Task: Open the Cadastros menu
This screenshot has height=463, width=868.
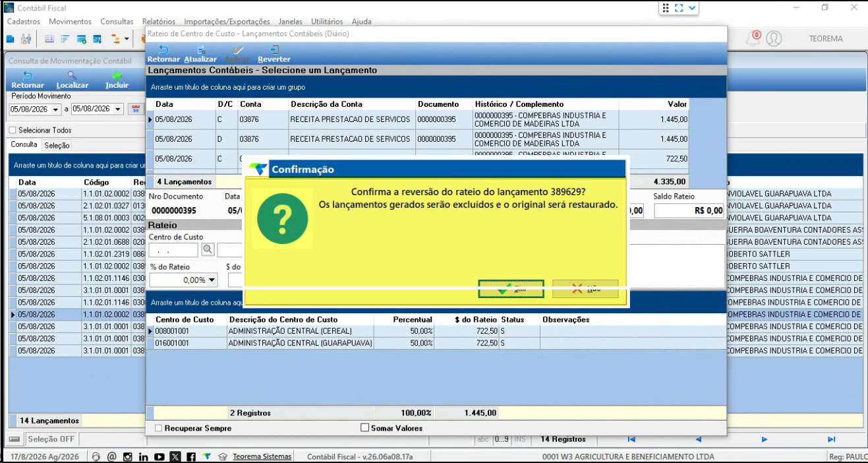Action: point(24,22)
